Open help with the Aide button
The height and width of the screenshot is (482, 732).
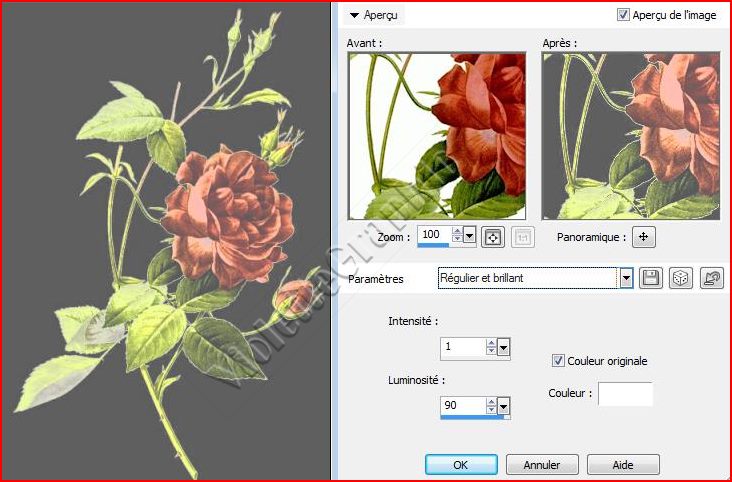(623, 465)
